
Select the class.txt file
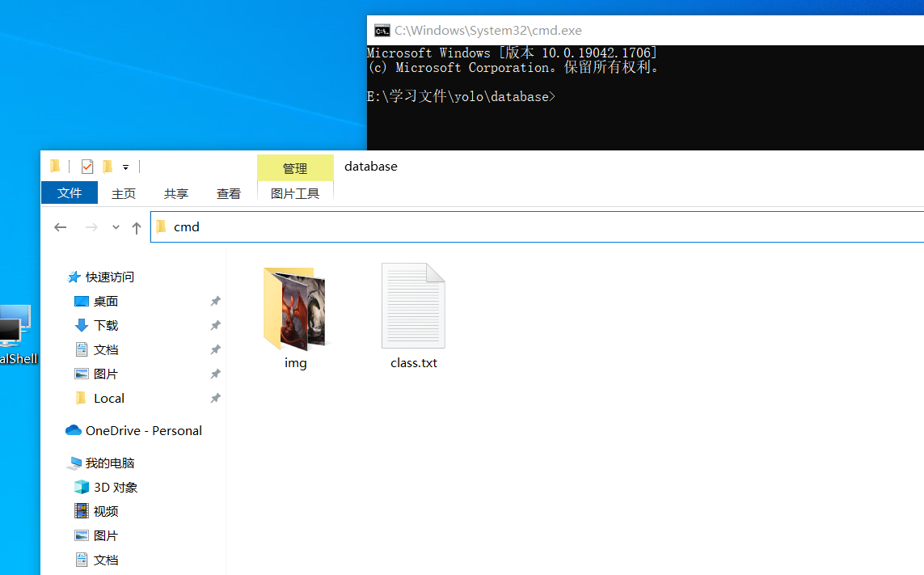413,306
